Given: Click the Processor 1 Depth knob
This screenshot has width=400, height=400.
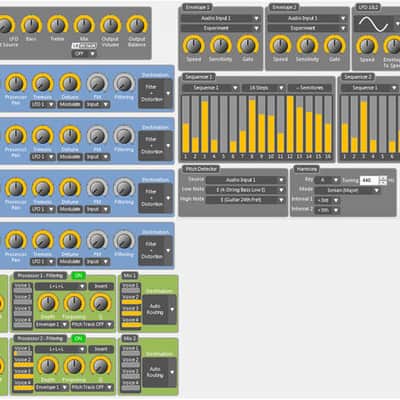Looking at the screenshot, I should (48, 303).
